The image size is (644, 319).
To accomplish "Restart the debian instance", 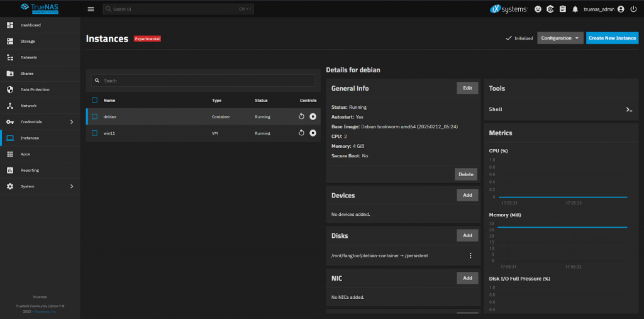I will [301, 117].
